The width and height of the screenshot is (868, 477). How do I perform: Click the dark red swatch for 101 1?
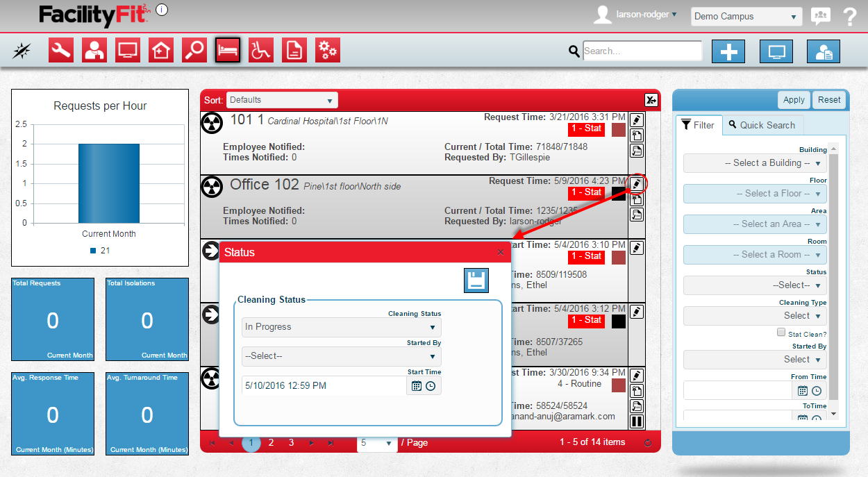pos(619,130)
